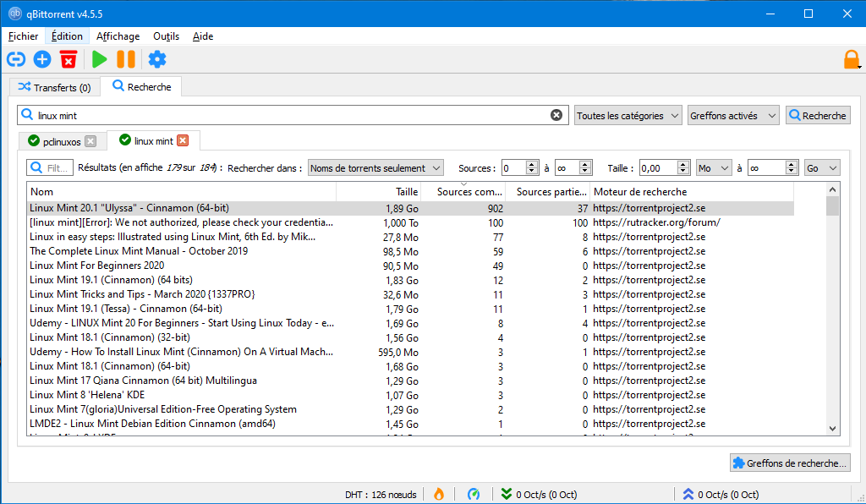Click the red delete torrent icon
This screenshot has height=504, width=866.
click(69, 59)
